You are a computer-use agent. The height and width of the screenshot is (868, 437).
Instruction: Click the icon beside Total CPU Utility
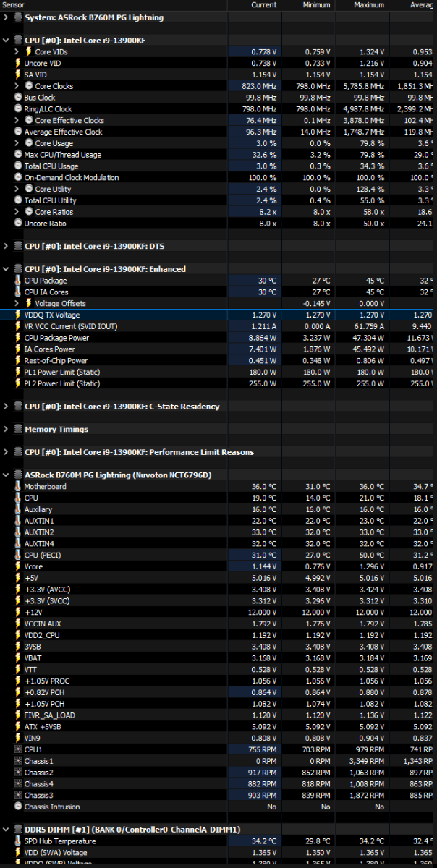click(18, 200)
